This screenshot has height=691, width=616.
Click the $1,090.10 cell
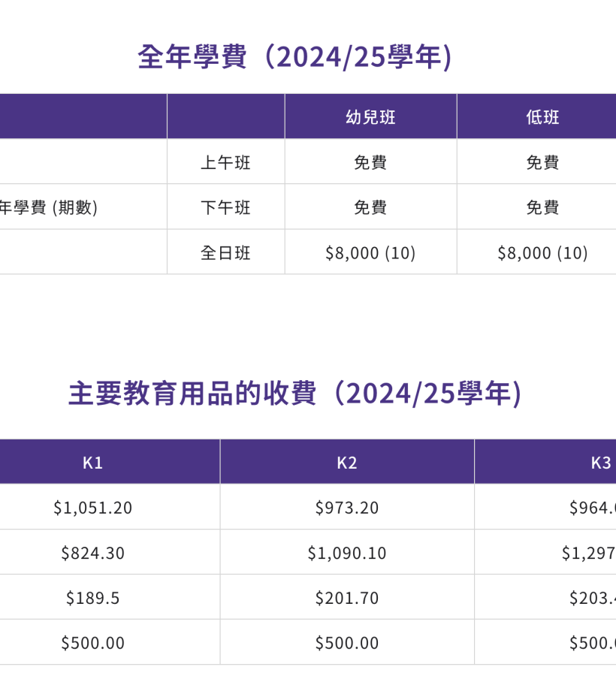(x=347, y=553)
